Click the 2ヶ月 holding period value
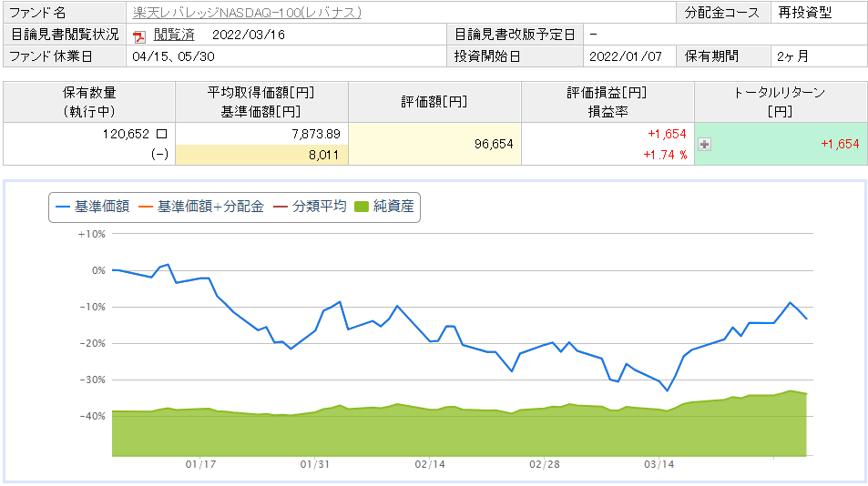Screen dimensions: 868x486 click(x=792, y=56)
